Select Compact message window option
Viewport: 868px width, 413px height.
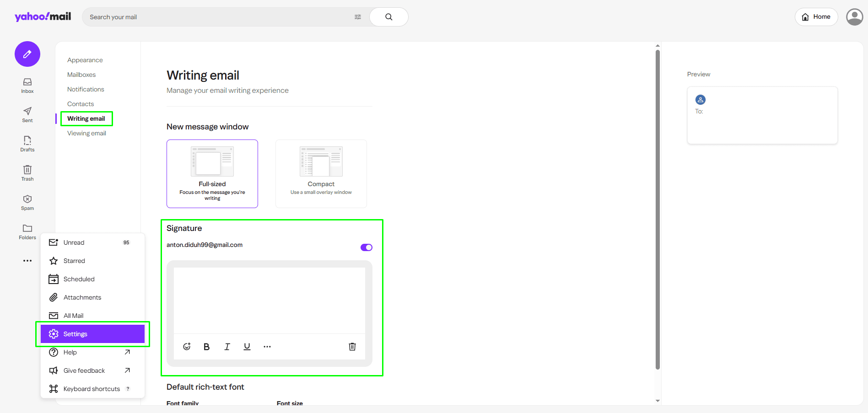point(321,174)
